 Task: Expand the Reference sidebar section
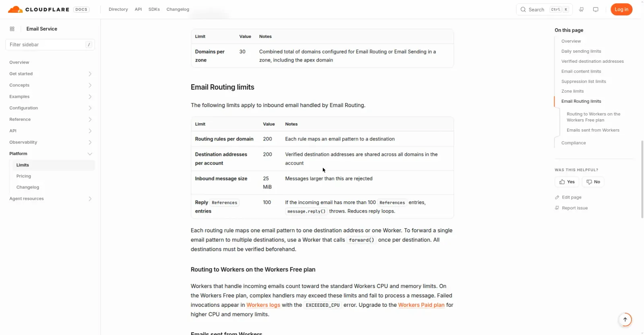[x=51, y=120]
